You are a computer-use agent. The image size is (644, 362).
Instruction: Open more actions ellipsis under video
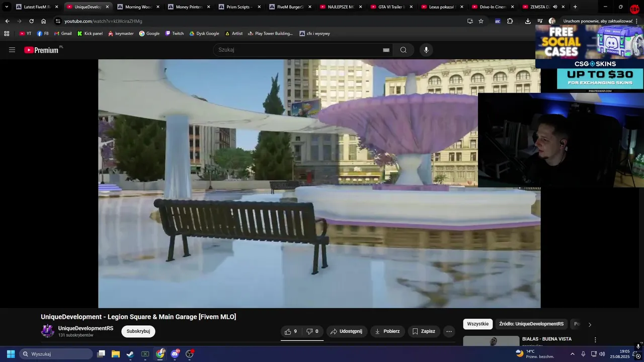point(449,331)
